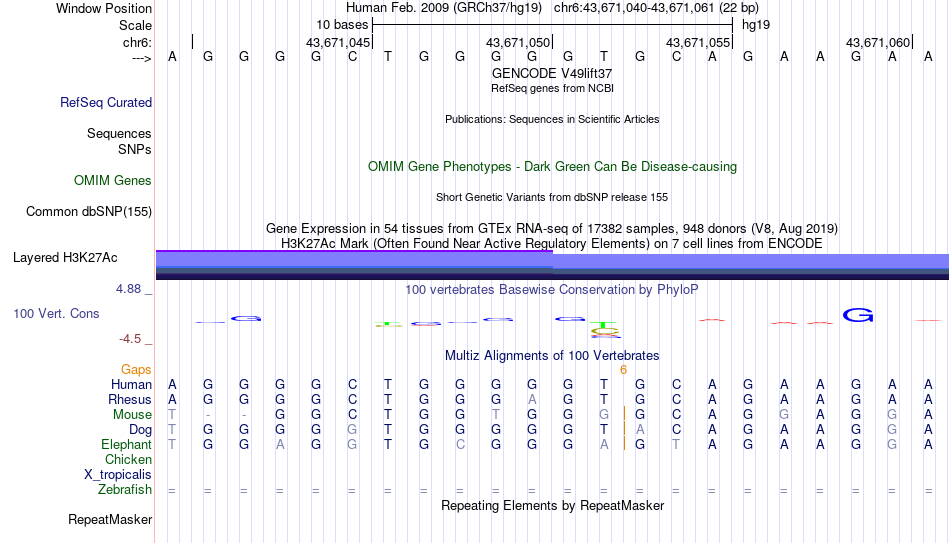Viewport: 950px width, 543px height.
Task: Open OMIM Genes track settings
Action: [112, 181]
